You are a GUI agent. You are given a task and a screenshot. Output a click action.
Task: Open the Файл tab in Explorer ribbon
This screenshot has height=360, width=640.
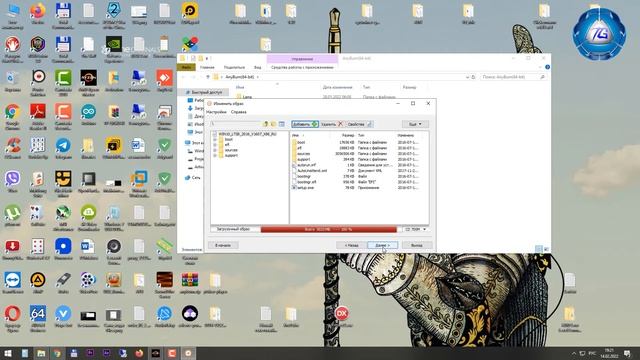pos(186,67)
